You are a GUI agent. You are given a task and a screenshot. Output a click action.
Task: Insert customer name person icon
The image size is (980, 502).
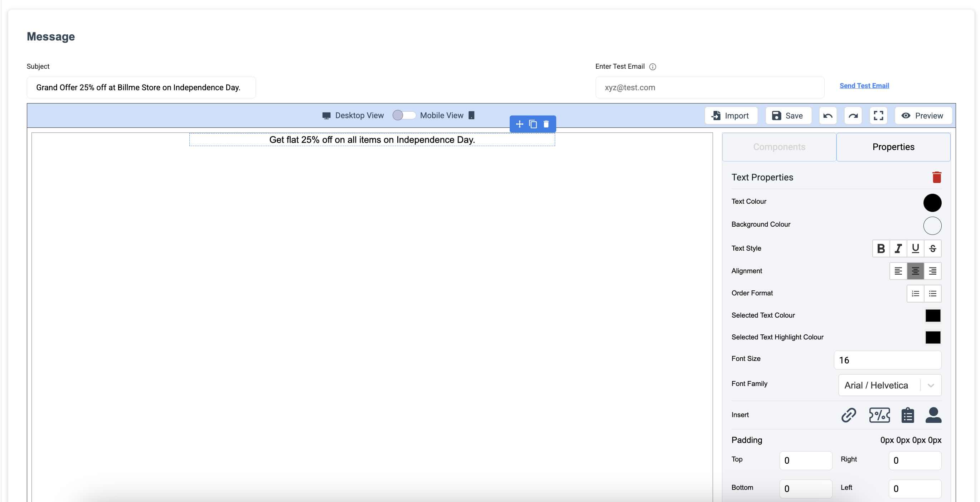(x=933, y=415)
